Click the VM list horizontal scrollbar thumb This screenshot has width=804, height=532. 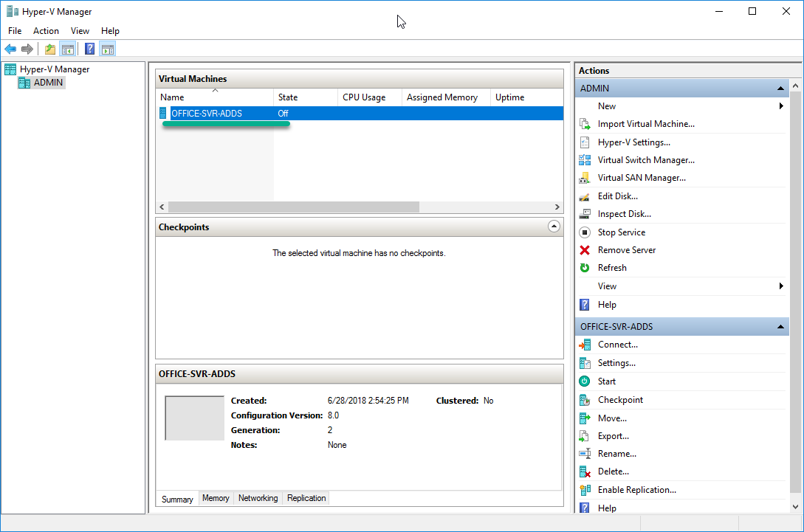293,207
